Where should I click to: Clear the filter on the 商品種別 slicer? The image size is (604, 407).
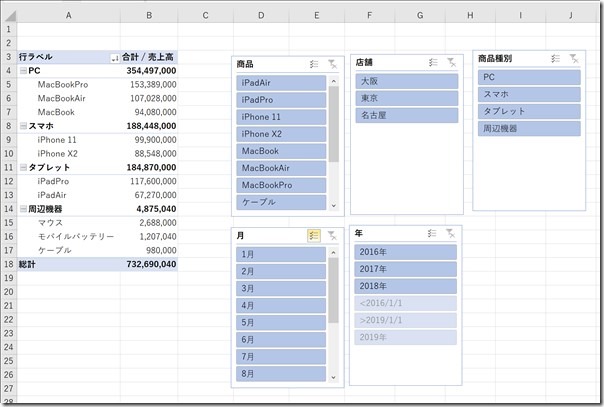click(573, 59)
